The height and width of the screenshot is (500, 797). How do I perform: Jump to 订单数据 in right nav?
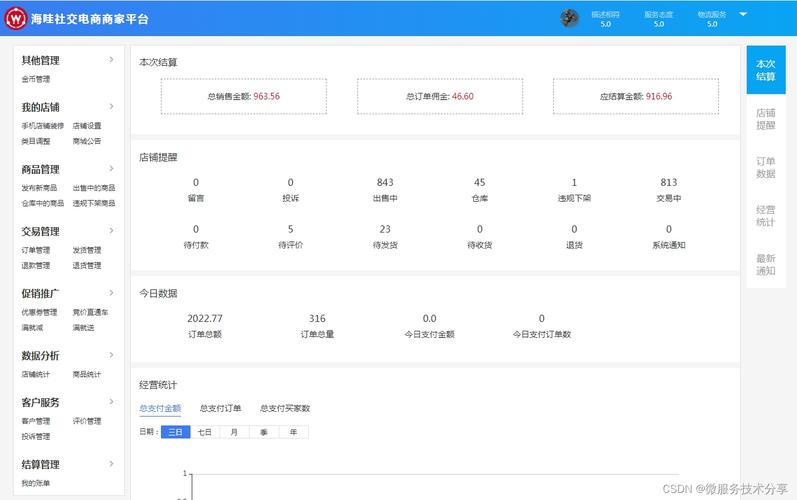tap(766, 167)
